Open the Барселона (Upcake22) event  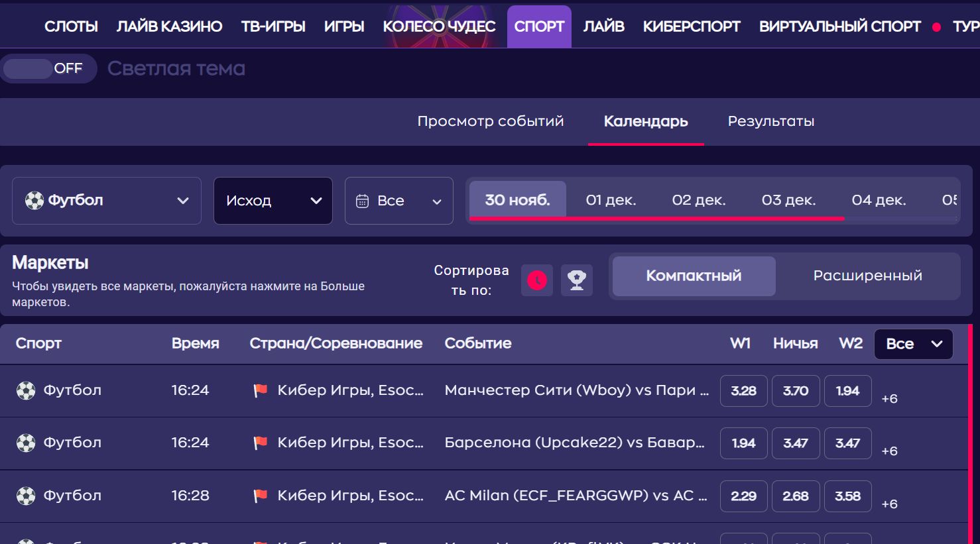pos(574,443)
